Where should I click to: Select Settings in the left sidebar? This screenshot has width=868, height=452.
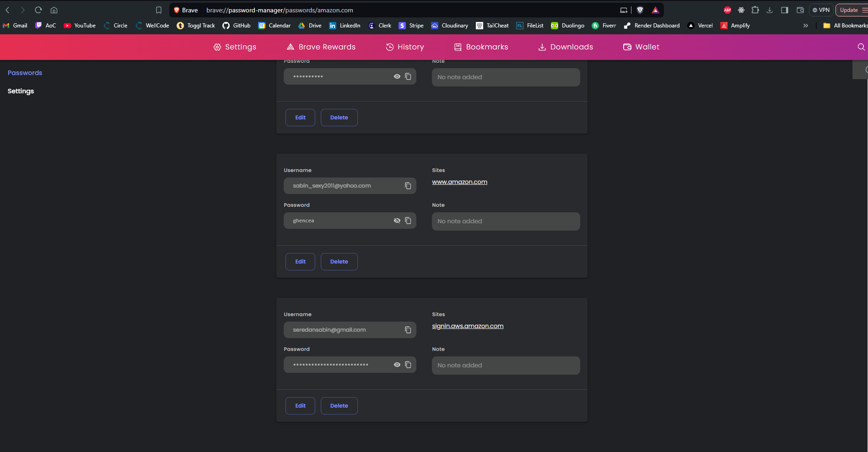[21, 91]
